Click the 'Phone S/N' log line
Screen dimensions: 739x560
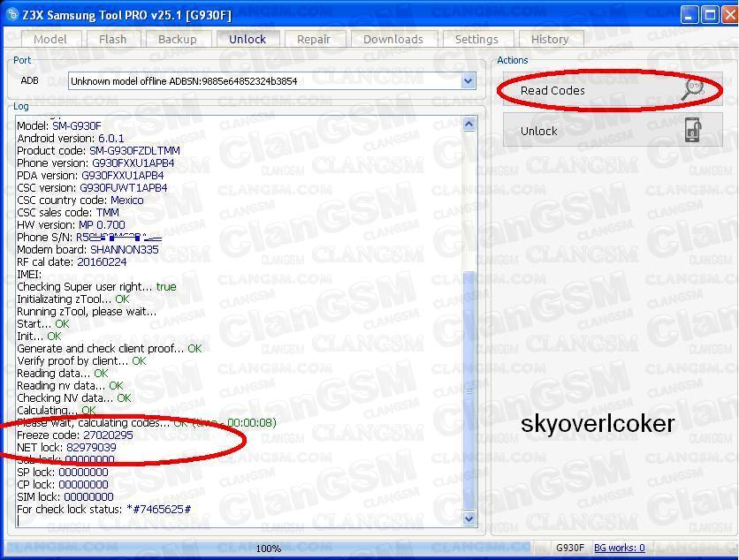coord(89,238)
